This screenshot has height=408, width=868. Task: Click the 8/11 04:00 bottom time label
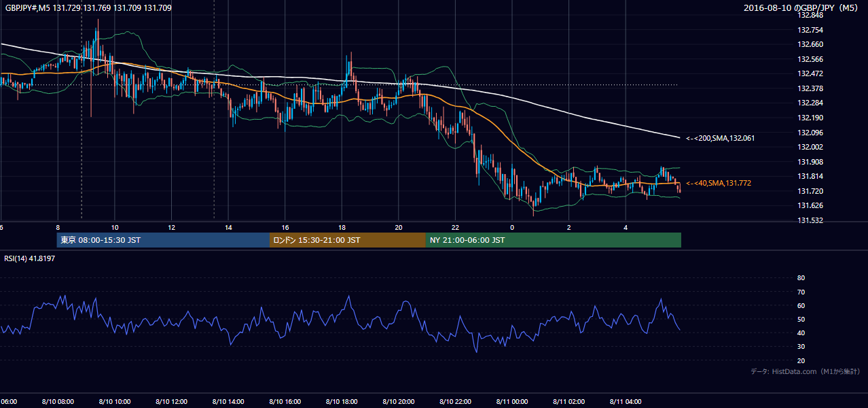[x=625, y=402]
